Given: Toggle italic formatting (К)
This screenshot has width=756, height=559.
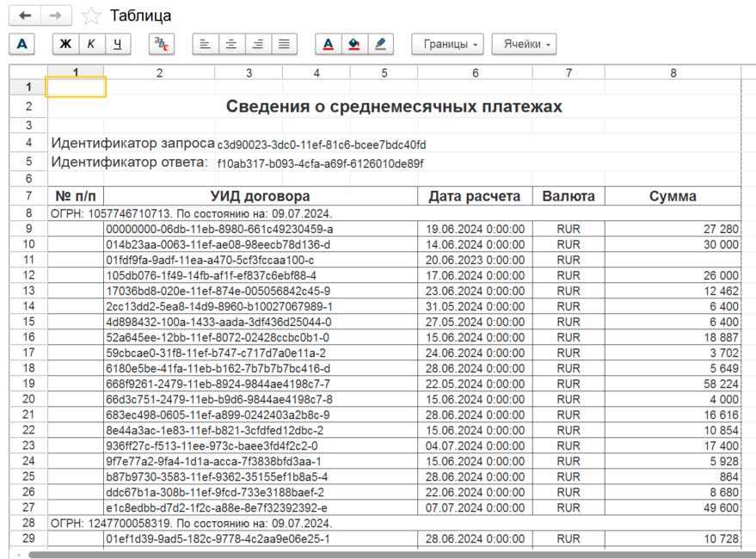Looking at the screenshot, I should [91, 45].
